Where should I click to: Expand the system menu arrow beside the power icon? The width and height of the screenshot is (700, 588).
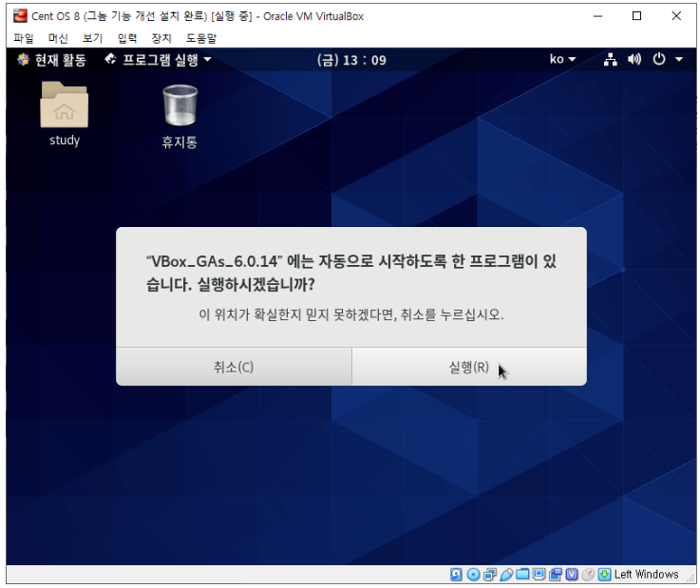tap(679, 60)
